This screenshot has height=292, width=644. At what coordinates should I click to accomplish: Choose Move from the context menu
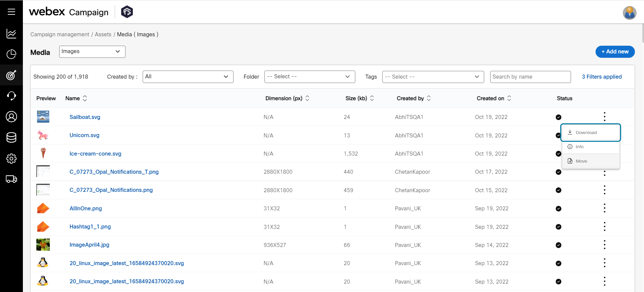(x=591, y=161)
